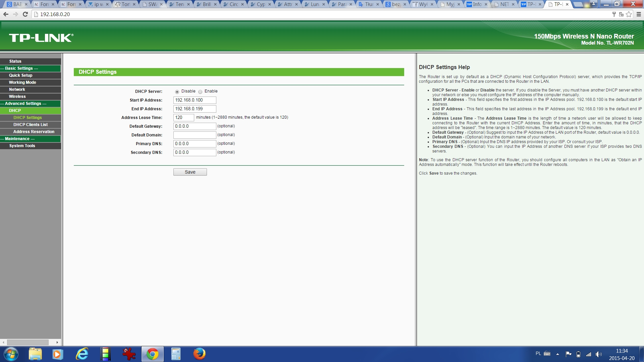
Task: Open System Tools in the sidebar
Action: (22, 146)
